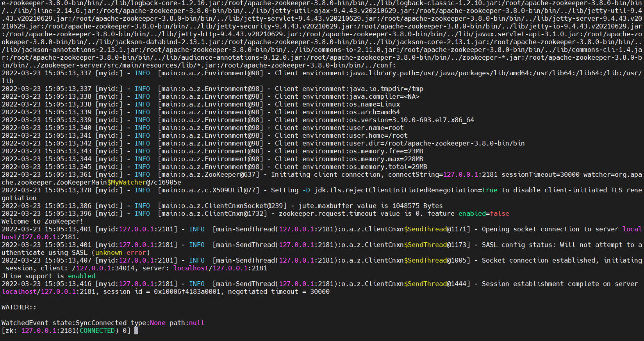Click the timestamp '15:05:13,378'

[68, 190]
